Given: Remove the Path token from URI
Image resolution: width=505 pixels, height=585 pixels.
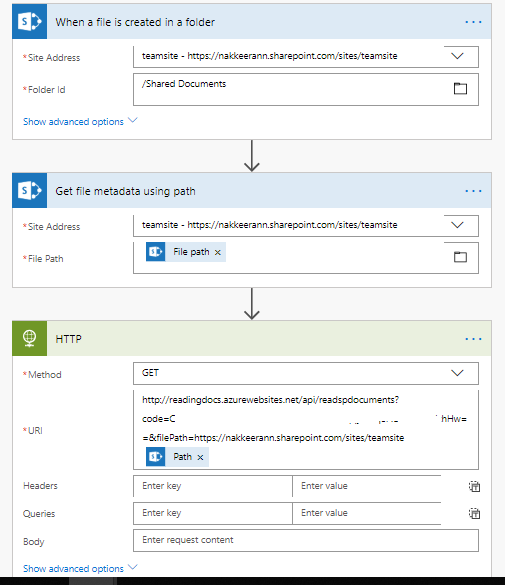Looking at the screenshot, I should coord(200,457).
